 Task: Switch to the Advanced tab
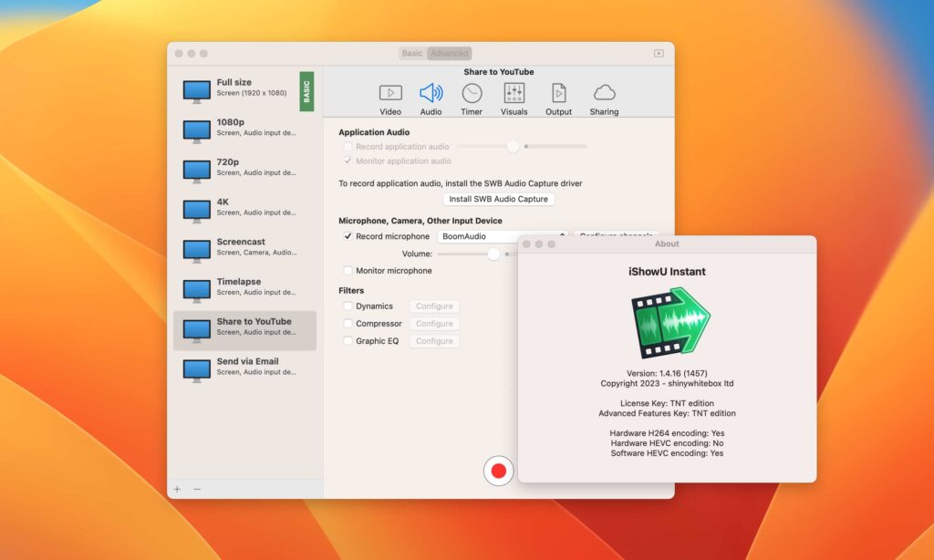coord(448,52)
